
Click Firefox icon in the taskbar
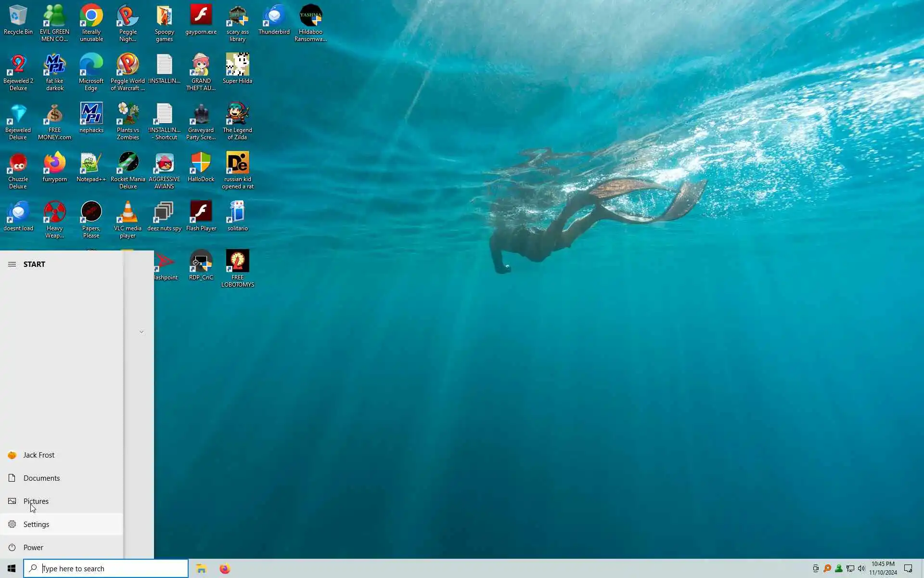(225, 569)
